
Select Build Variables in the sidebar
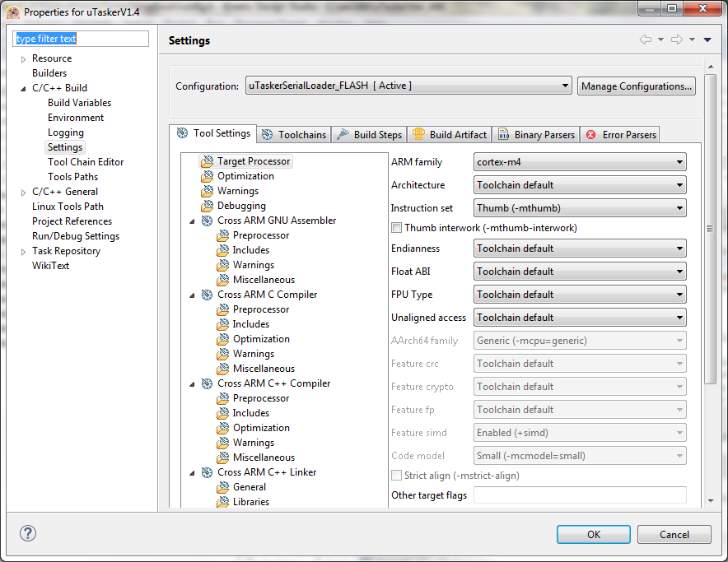tap(79, 103)
